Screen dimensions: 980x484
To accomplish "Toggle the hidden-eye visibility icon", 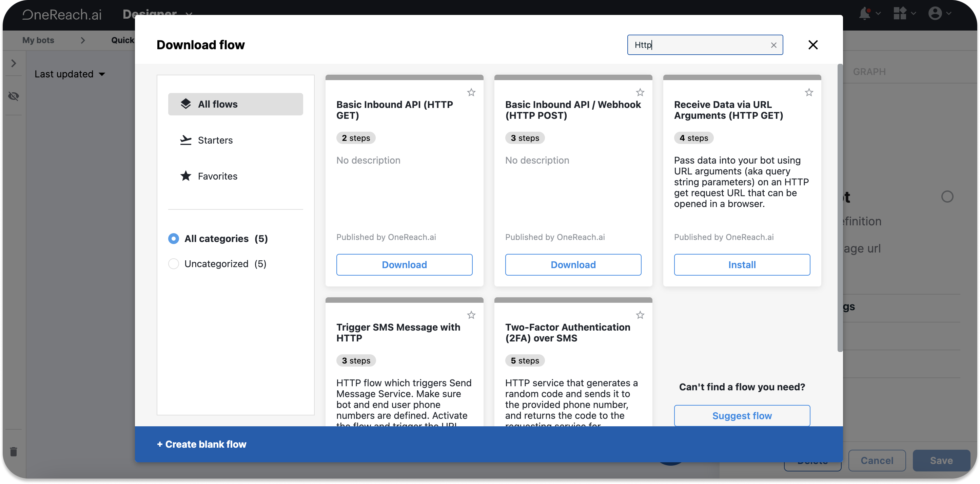I will 14,96.
